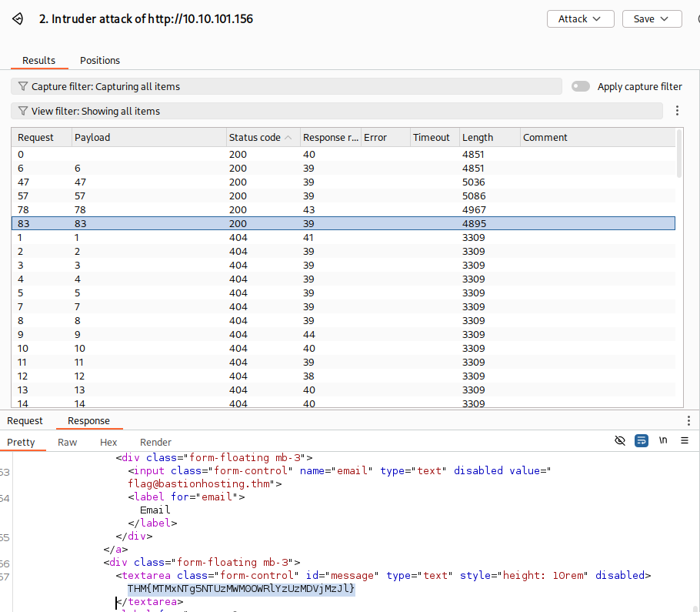This screenshot has width=700, height=612.
Task: Click the results table vertical scrollbar
Action: (679, 154)
